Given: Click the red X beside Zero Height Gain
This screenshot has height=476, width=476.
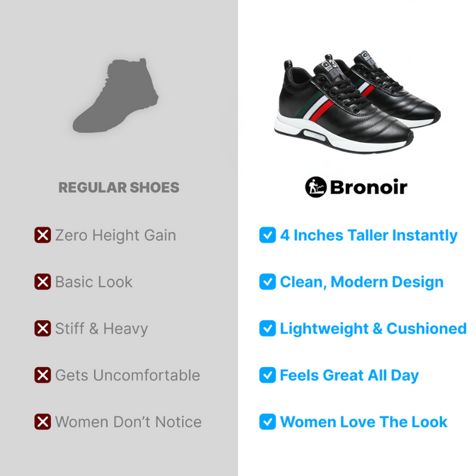Looking at the screenshot, I should (42, 235).
